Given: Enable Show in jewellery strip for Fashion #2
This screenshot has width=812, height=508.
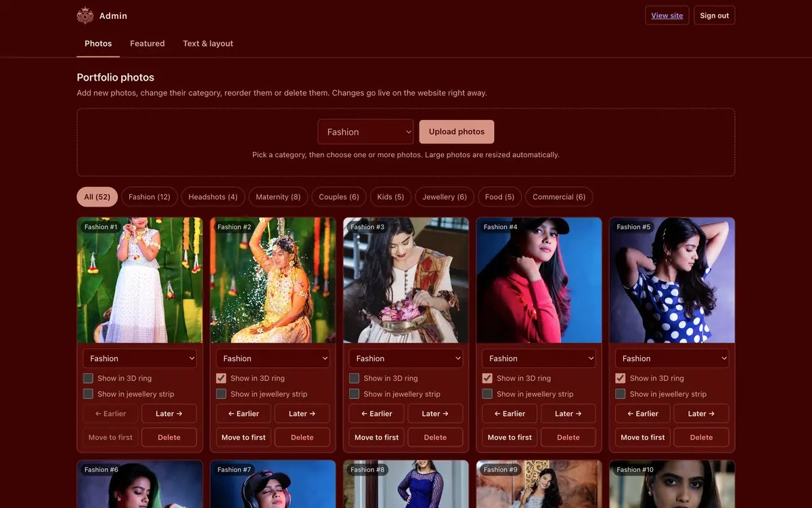Looking at the screenshot, I should click(x=221, y=394).
